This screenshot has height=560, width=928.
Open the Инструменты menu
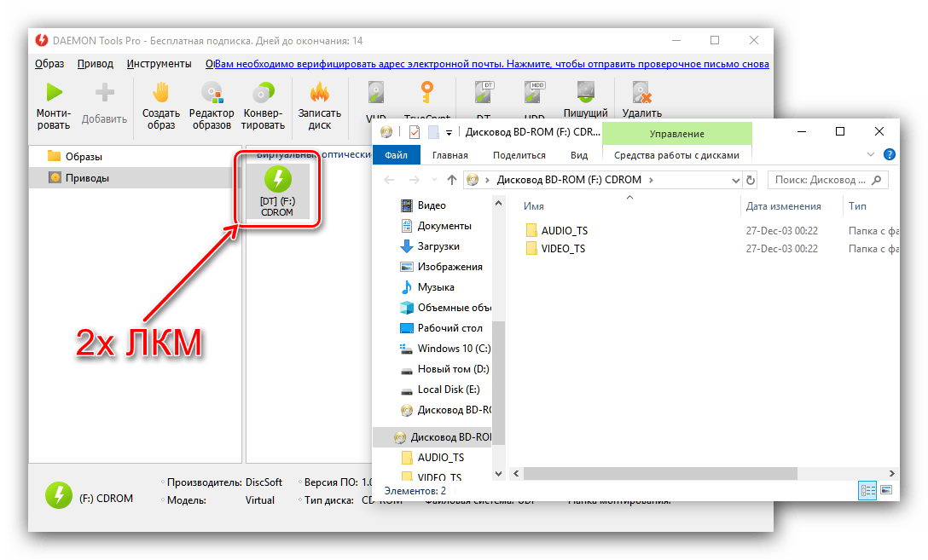pos(159,64)
